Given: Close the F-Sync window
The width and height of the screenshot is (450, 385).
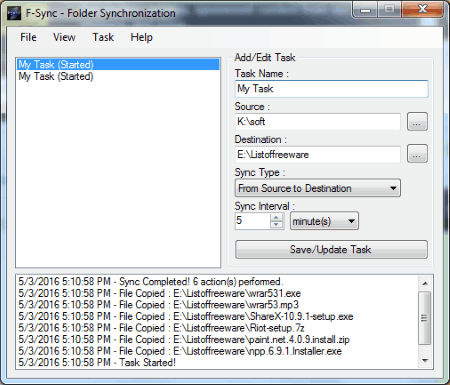Looking at the screenshot, I should (423, 9).
